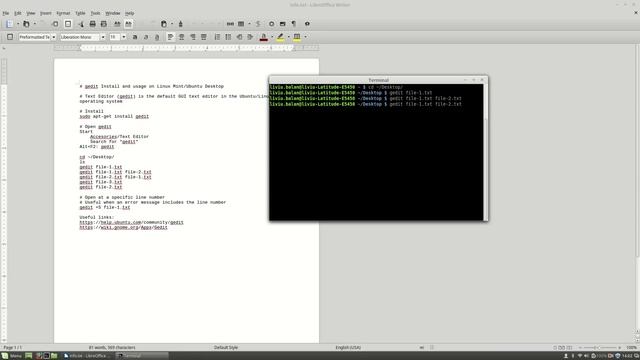
Task: Toggle Align Right
Action: click(193, 37)
